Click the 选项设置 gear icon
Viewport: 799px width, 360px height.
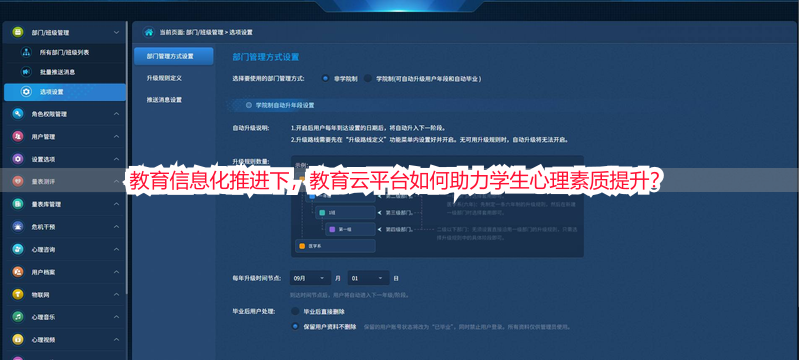click(25, 92)
